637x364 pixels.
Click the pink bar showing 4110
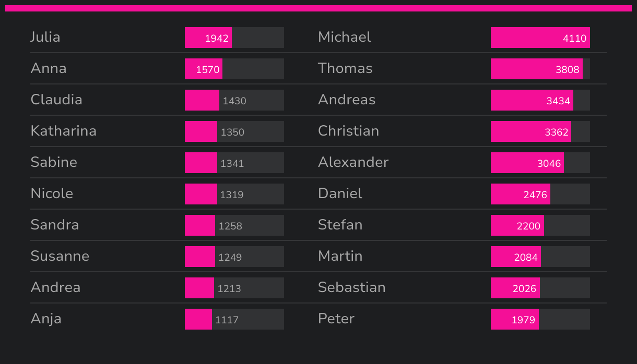(540, 38)
